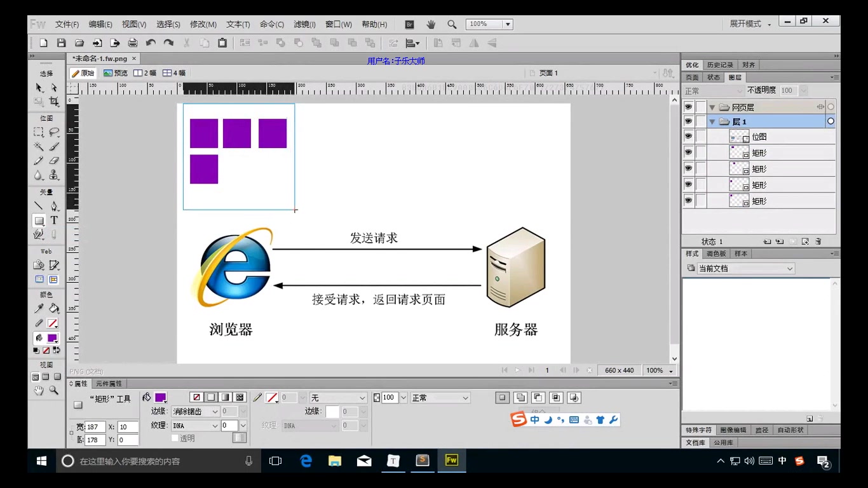Enable the 透明 checkbox
Screen dimensions: 868x488
point(175,438)
